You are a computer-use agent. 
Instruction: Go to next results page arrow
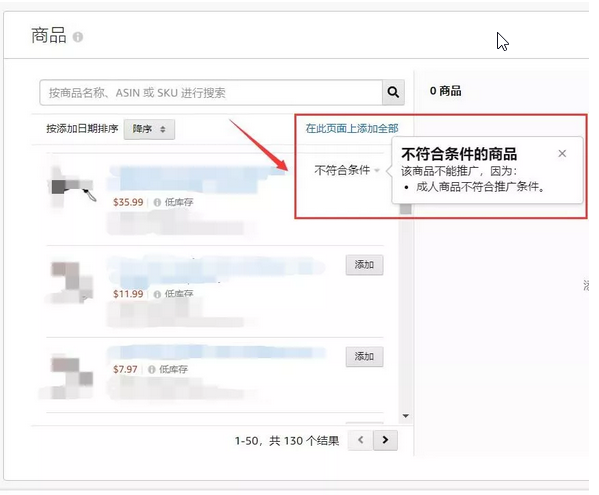point(385,440)
